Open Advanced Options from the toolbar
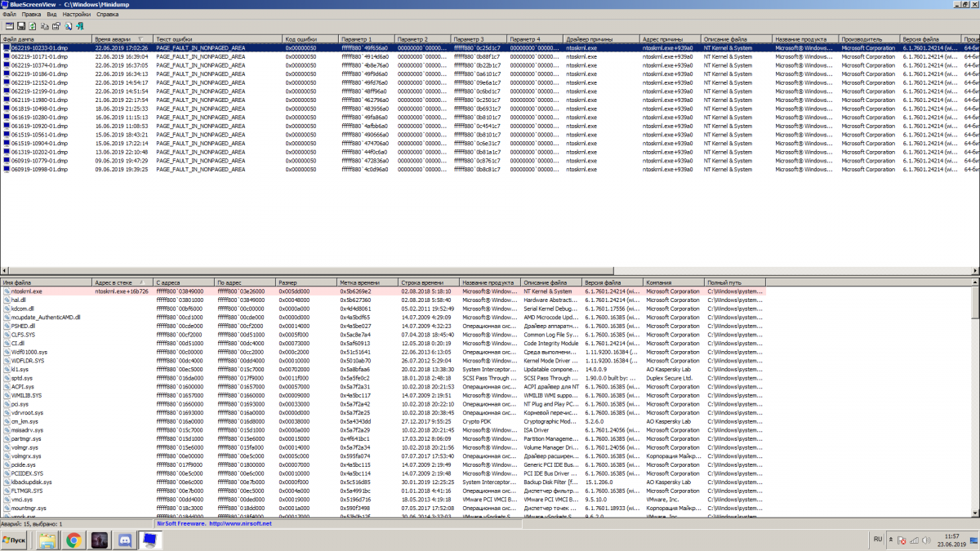This screenshot has height=551, width=980. [x=8, y=27]
